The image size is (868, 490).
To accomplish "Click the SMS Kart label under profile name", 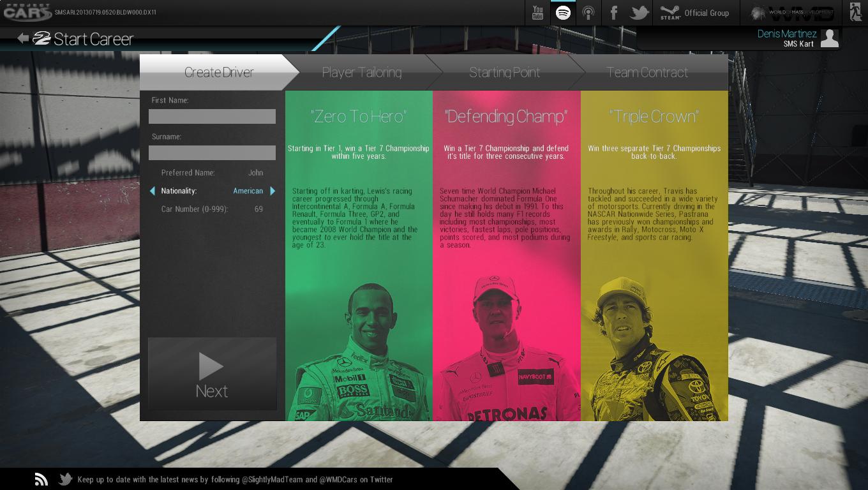I will coord(798,44).
